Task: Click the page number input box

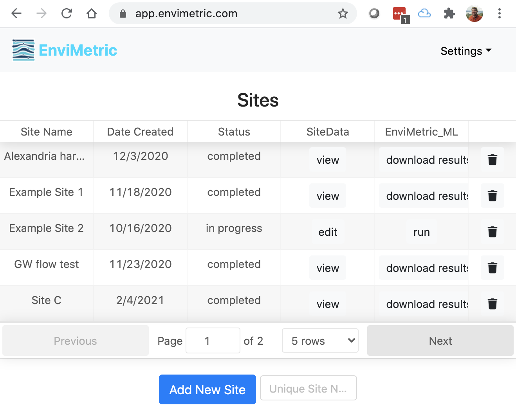Action: click(x=213, y=340)
